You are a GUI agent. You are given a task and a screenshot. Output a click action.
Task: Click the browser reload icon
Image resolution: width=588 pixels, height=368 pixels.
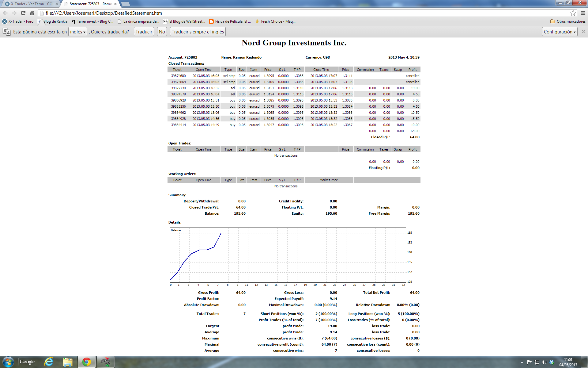23,13
